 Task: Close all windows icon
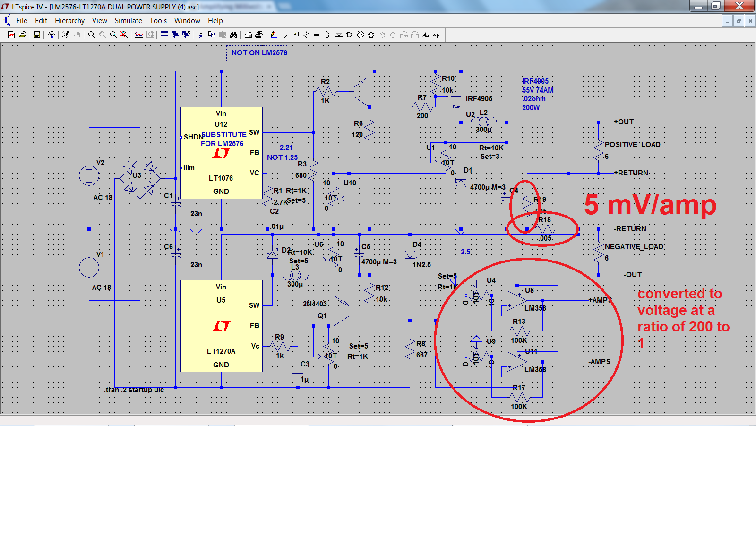click(186, 35)
